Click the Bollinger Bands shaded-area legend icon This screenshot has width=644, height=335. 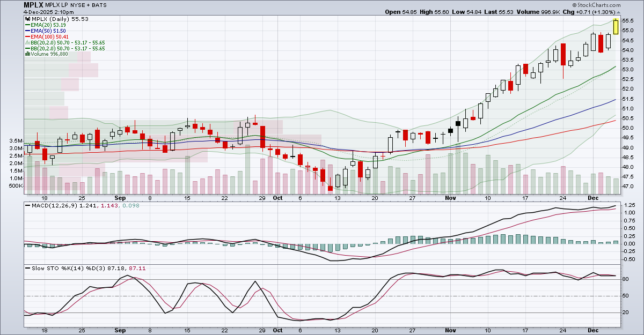[x=27, y=42]
